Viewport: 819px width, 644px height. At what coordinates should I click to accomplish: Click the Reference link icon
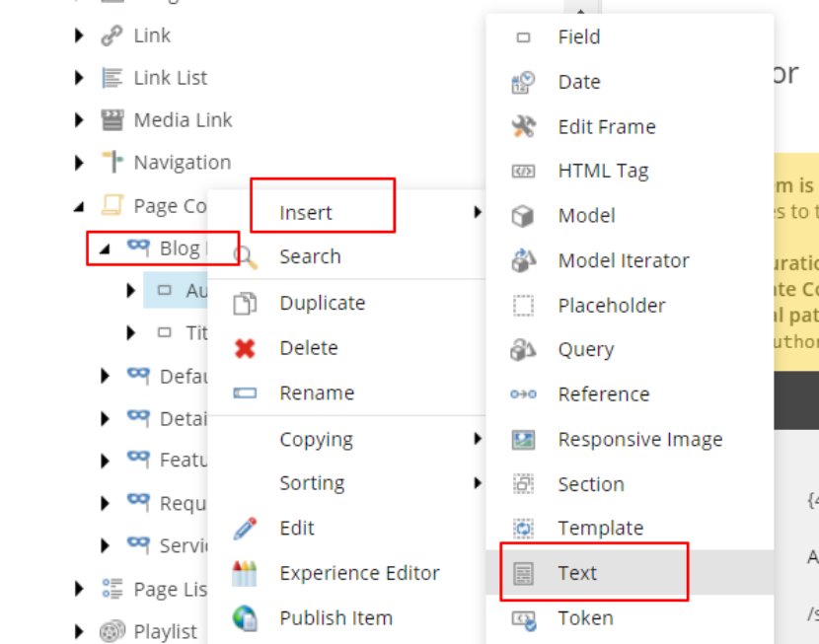coord(523,394)
